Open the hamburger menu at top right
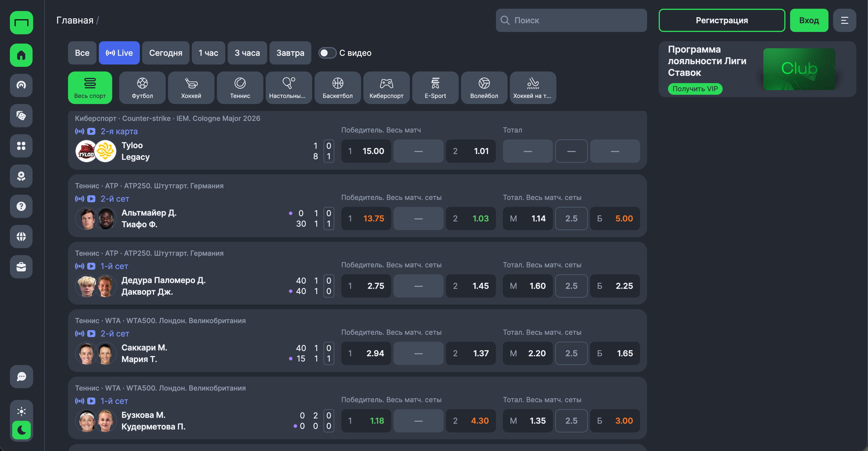 coord(844,20)
